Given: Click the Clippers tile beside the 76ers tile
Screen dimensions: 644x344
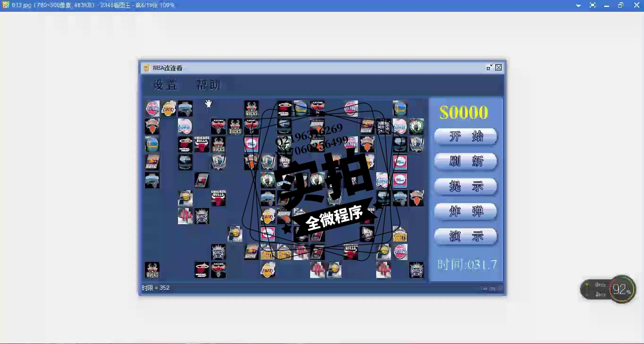Looking at the screenshot, I should tap(383, 180).
